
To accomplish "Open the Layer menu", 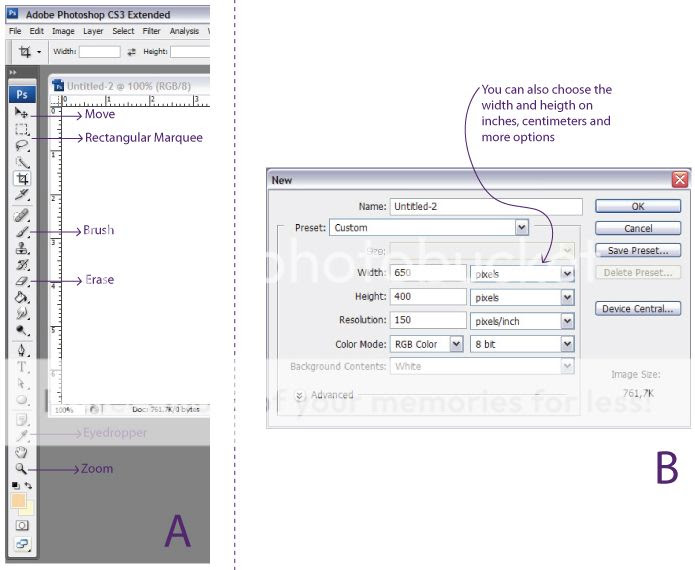I will [x=93, y=31].
